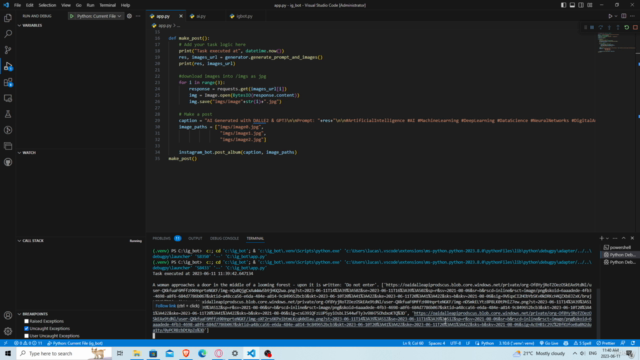Start debugging with the green play button
The image size is (640, 360).
[71, 16]
